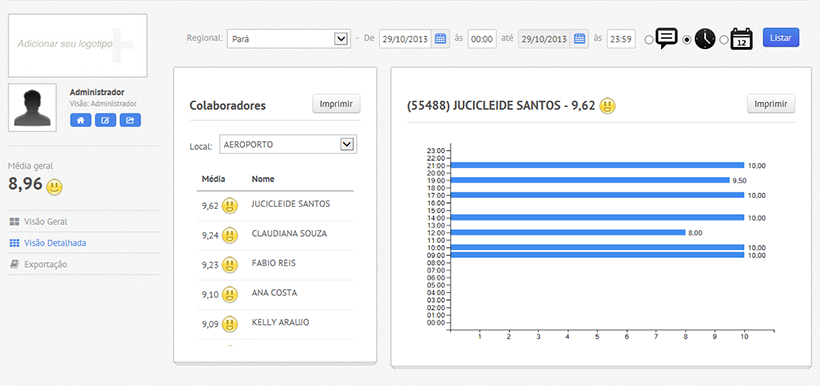
Task: Click the start time field 00:00
Action: (x=482, y=39)
